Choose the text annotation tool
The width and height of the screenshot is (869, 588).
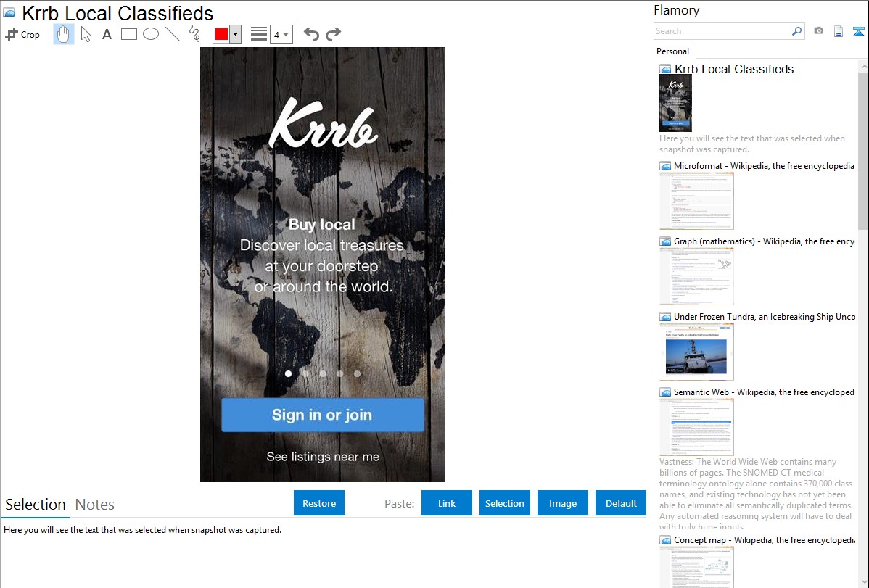pyautogui.click(x=107, y=34)
